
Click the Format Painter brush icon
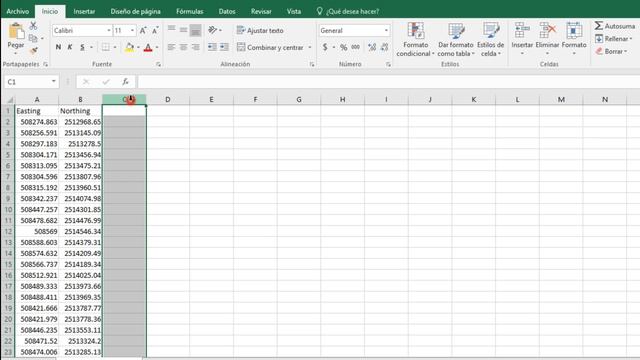coord(33,51)
